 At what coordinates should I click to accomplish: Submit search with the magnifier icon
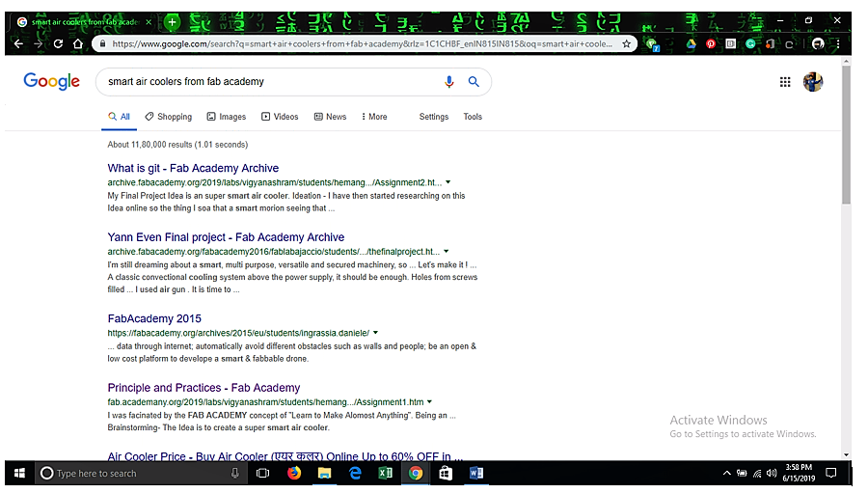click(474, 82)
